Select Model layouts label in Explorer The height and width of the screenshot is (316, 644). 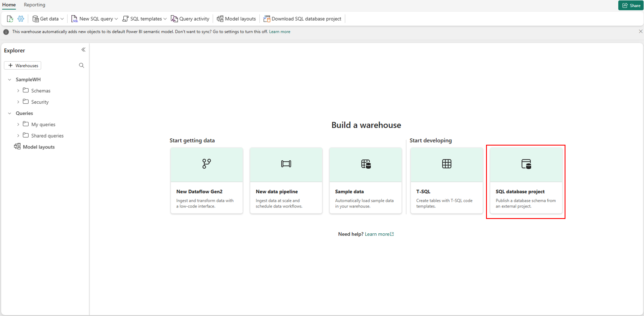[39, 147]
